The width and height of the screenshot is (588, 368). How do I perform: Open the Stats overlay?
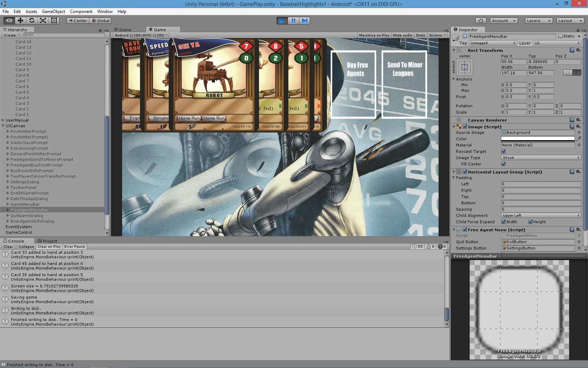point(420,35)
